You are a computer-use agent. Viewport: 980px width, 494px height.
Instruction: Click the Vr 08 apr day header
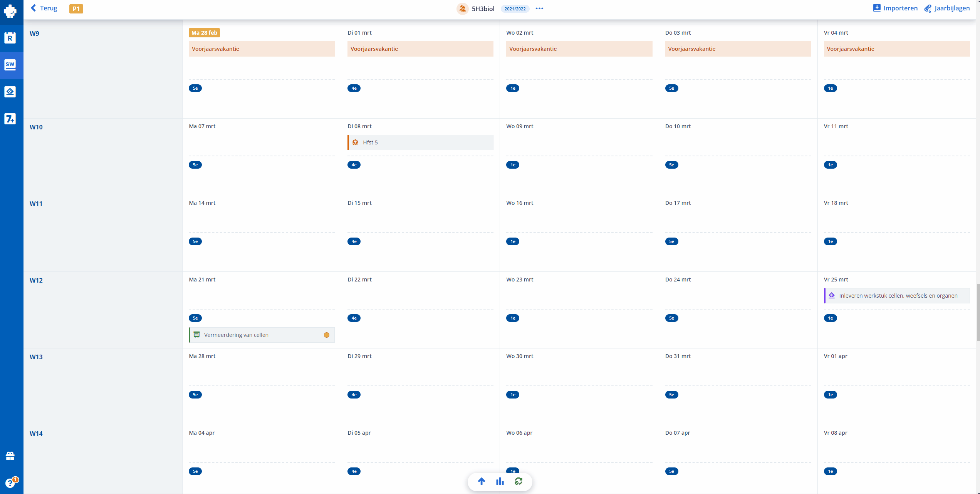(x=836, y=433)
